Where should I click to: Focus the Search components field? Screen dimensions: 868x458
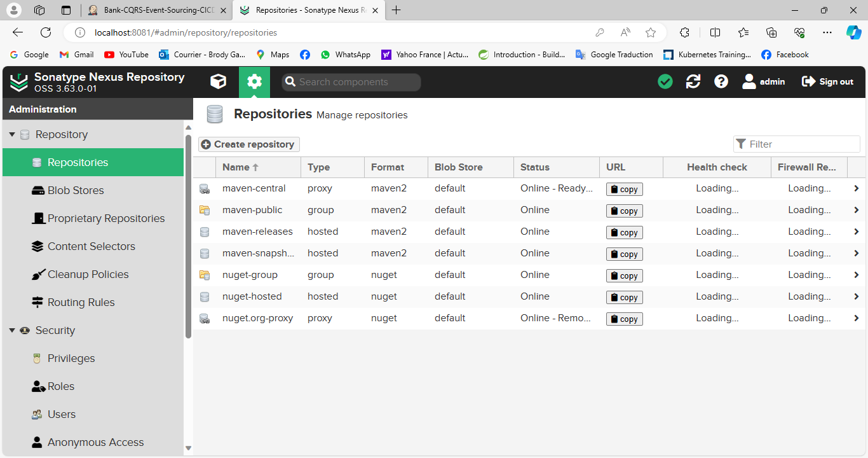coord(351,82)
